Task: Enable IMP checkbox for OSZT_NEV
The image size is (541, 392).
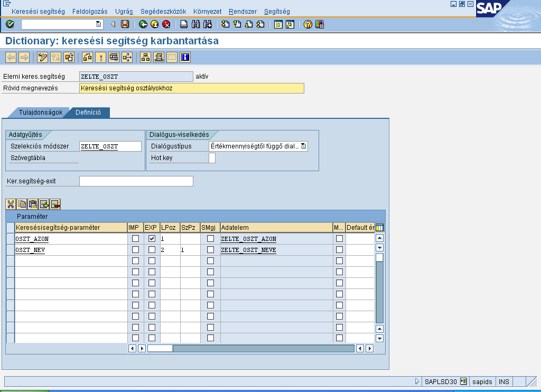Action: click(x=136, y=249)
